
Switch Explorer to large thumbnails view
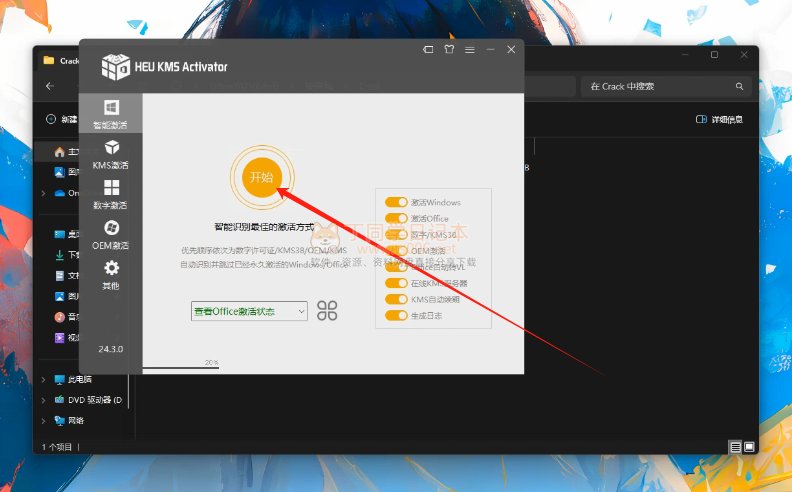pos(749,447)
